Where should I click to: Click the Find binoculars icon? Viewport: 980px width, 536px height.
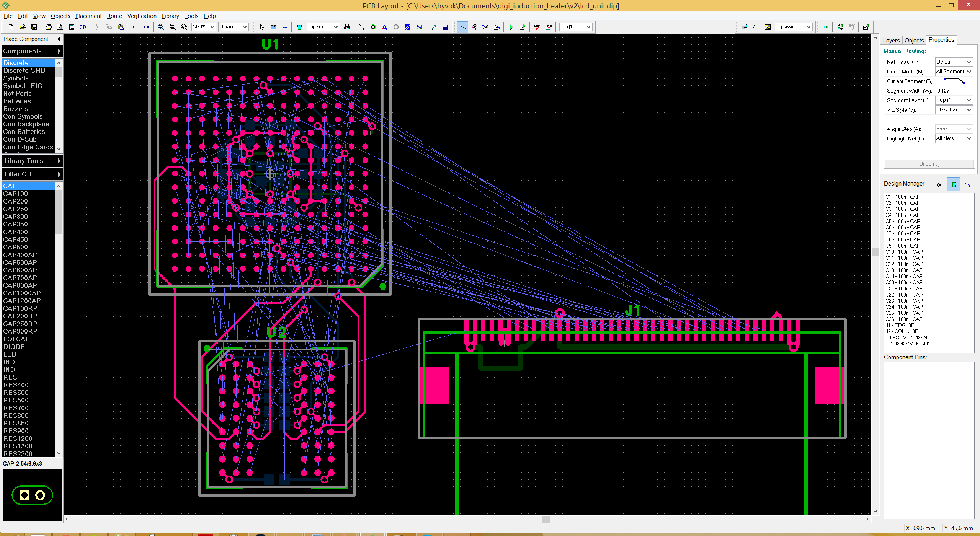pyautogui.click(x=347, y=27)
